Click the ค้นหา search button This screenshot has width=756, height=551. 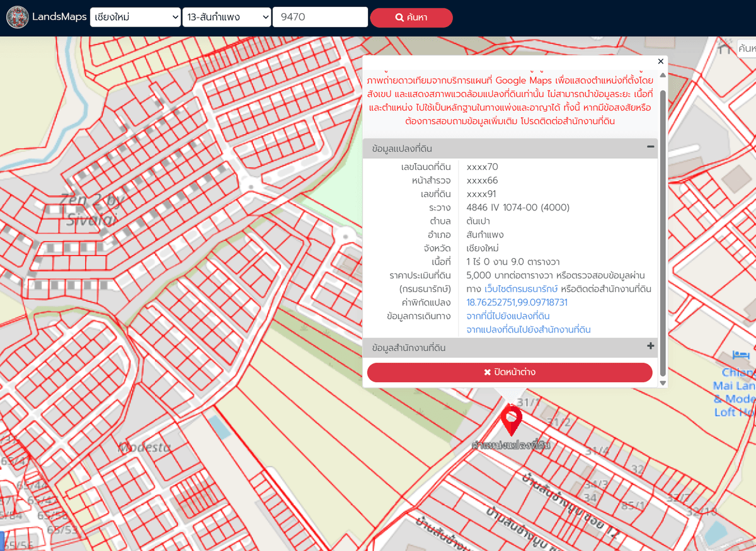pos(411,18)
